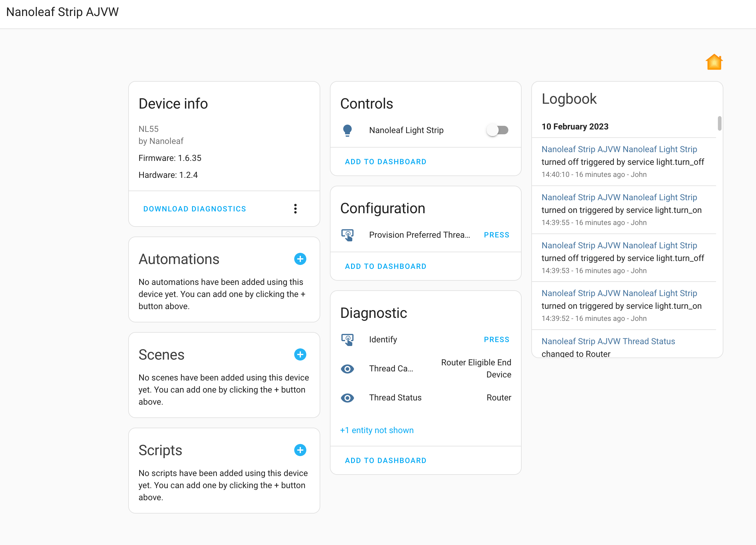Click the Identify button icon
This screenshot has width=756, height=545.
point(347,340)
